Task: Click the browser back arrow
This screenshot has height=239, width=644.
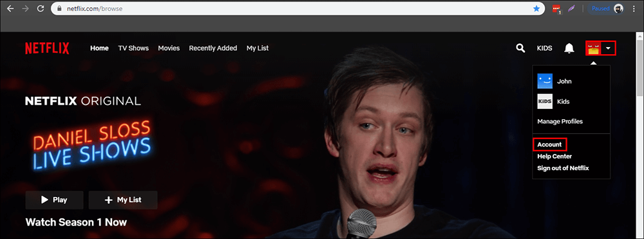Action: pos(10,8)
